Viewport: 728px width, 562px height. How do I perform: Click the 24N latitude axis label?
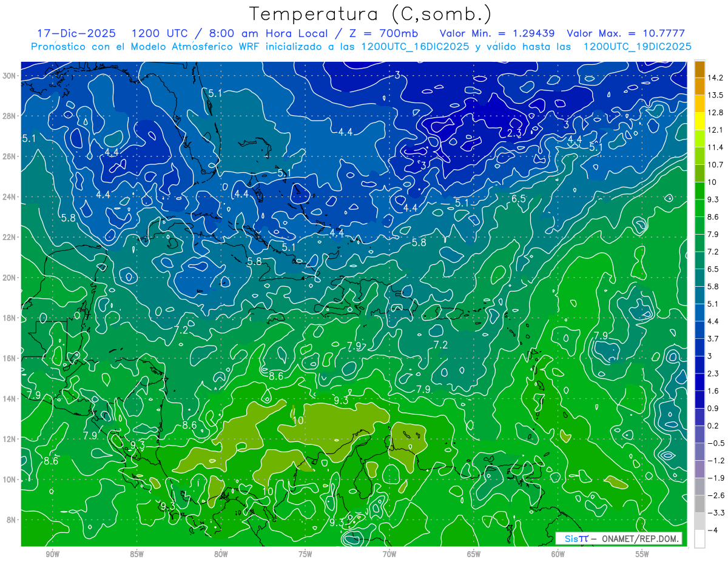pyautogui.click(x=10, y=197)
